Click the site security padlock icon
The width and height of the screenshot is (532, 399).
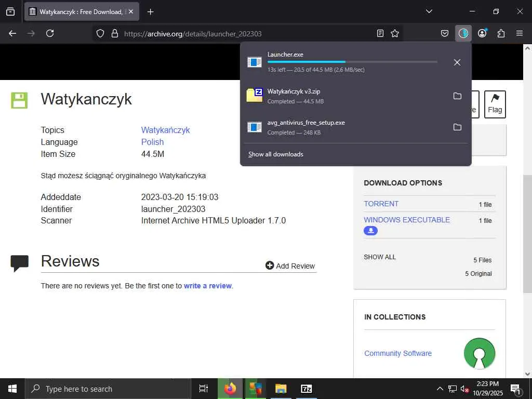click(x=115, y=33)
